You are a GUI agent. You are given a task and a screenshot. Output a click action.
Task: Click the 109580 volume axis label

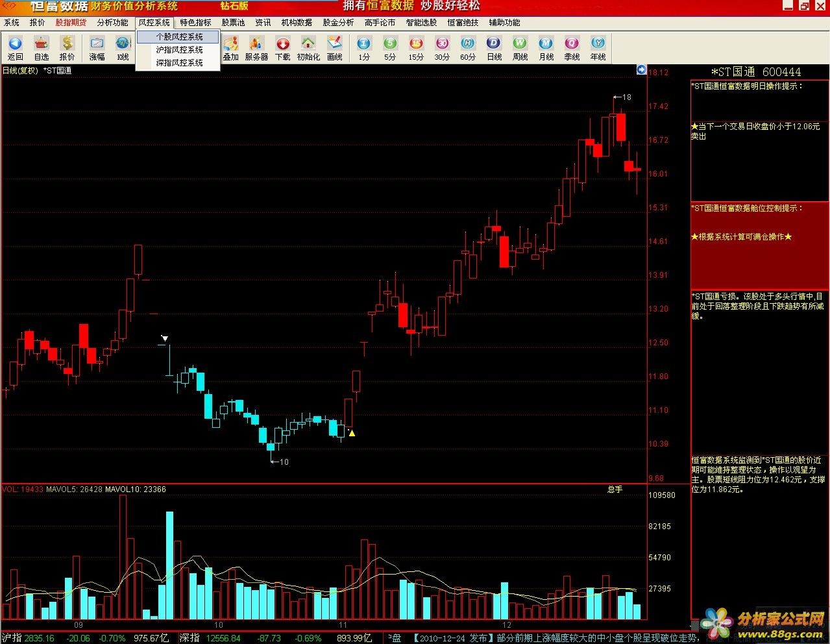point(662,495)
